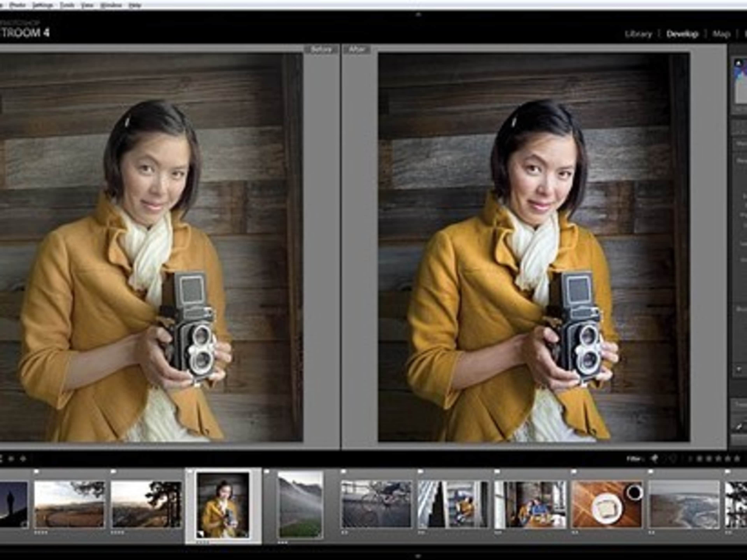Select the bright-sky hillside landscape thumbnail
This screenshot has height=560, width=747.
(x=70, y=505)
